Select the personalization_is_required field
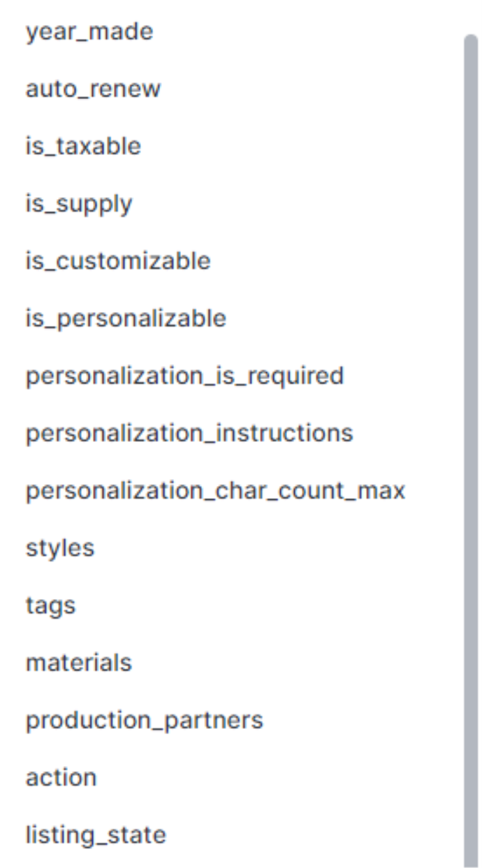This screenshot has width=482, height=868. coord(184,375)
